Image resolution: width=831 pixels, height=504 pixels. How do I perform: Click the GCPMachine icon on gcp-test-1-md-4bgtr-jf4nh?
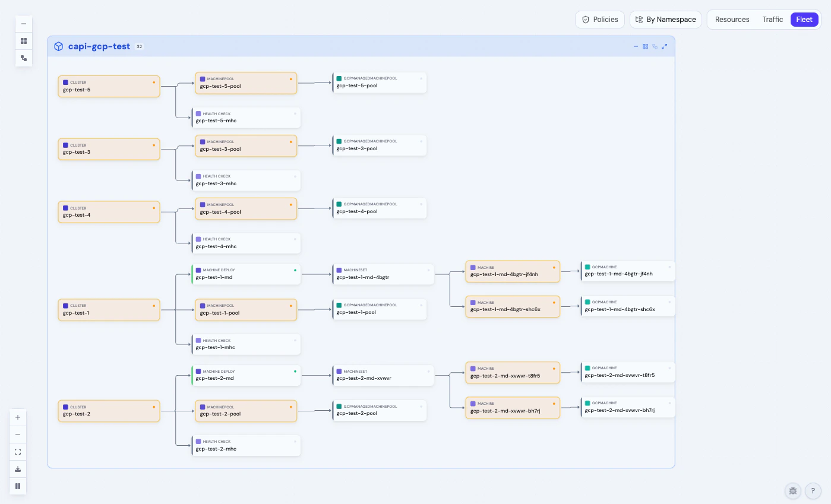pyautogui.click(x=587, y=267)
